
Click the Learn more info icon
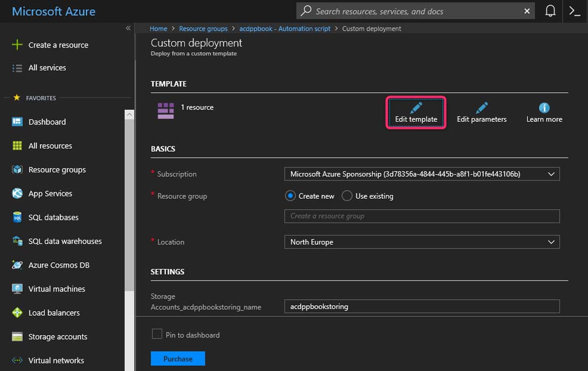544,108
